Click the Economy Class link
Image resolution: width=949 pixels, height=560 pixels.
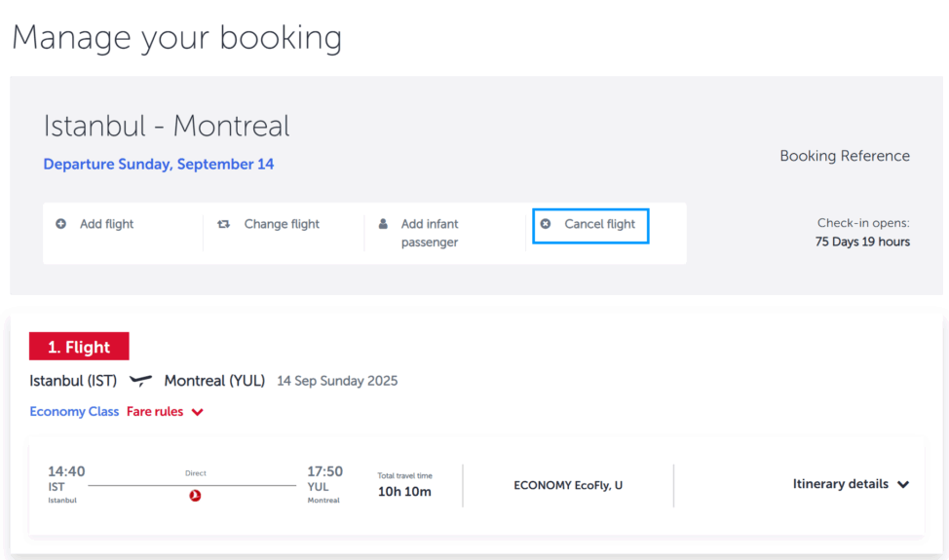pyautogui.click(x=74, y=411)
